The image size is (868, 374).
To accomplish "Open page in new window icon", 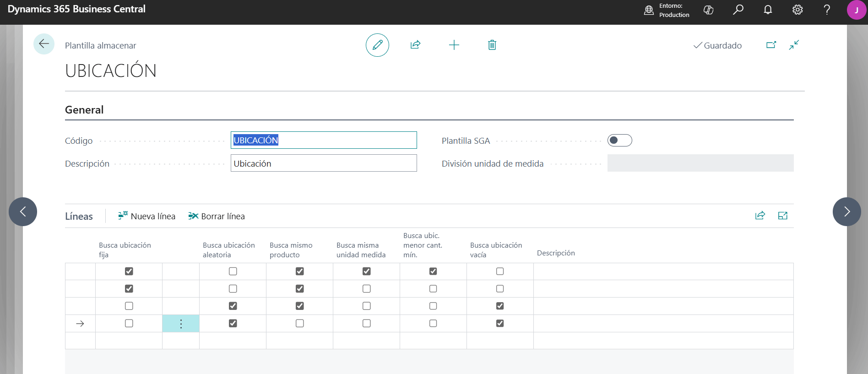I will pyautogui.click(x=771, y=45).
